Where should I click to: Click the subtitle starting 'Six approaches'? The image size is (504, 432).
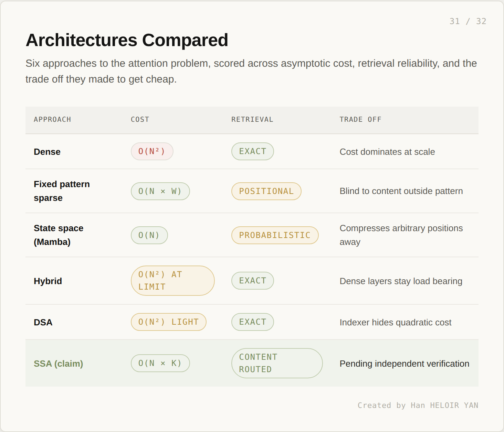tap(251, 71)
